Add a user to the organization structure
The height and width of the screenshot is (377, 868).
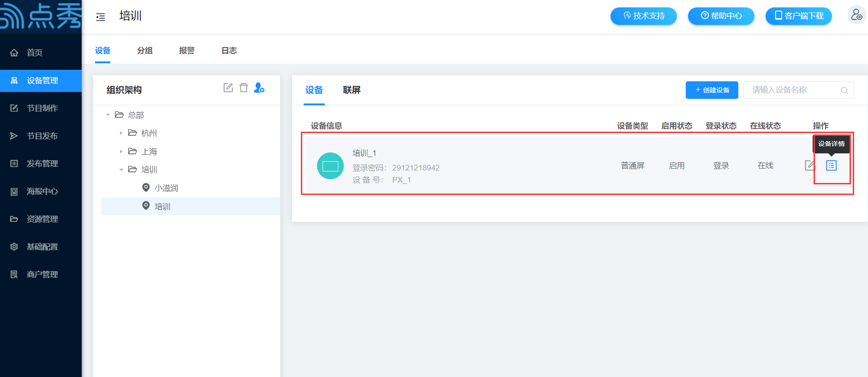[x=259, y=88]
